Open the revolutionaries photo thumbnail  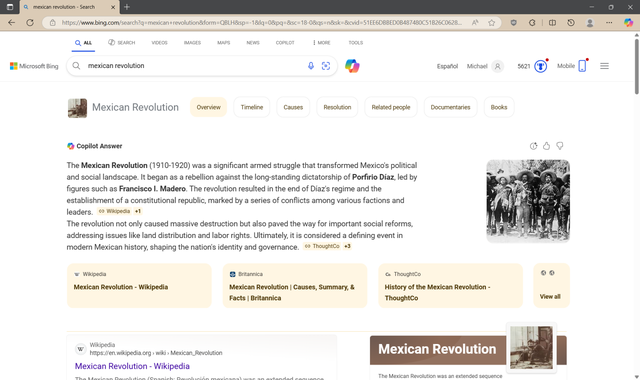[528, 201]
